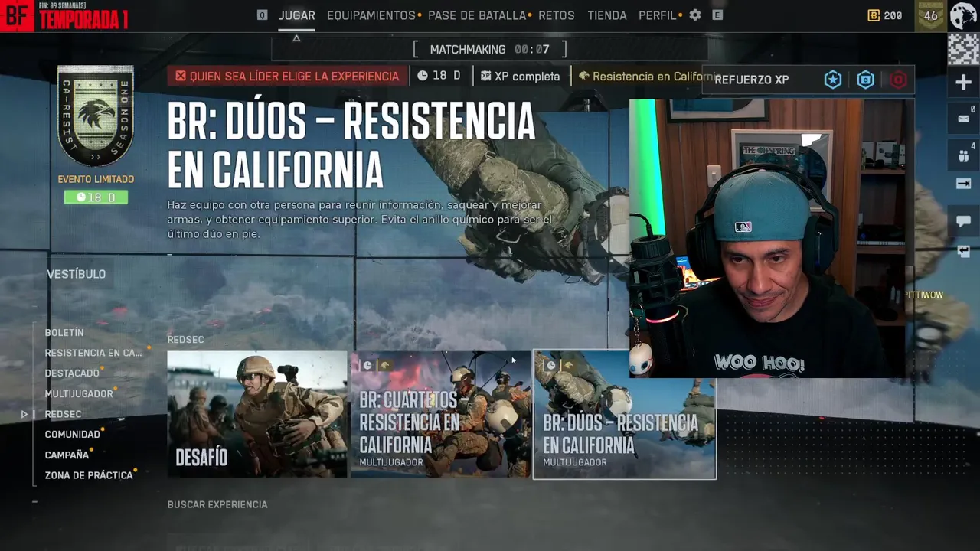Click the VESTÍBULO button
980x551 pixels.
(77, 274)
